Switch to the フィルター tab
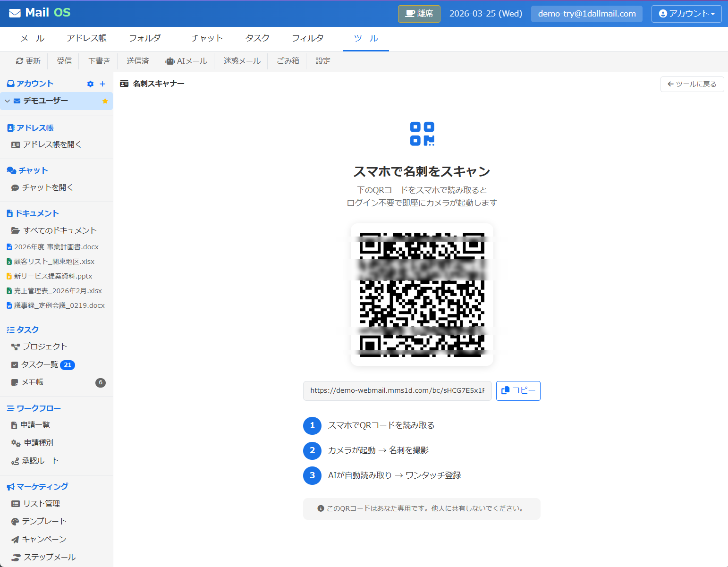 pyautogui.click(x=311, y=38)
